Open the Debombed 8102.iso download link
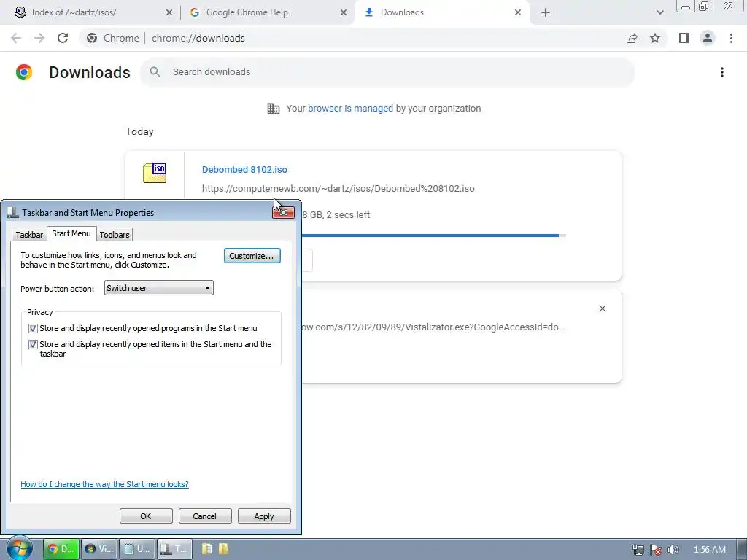Viewport: 747px width, 560px height. tap(244, 169)
